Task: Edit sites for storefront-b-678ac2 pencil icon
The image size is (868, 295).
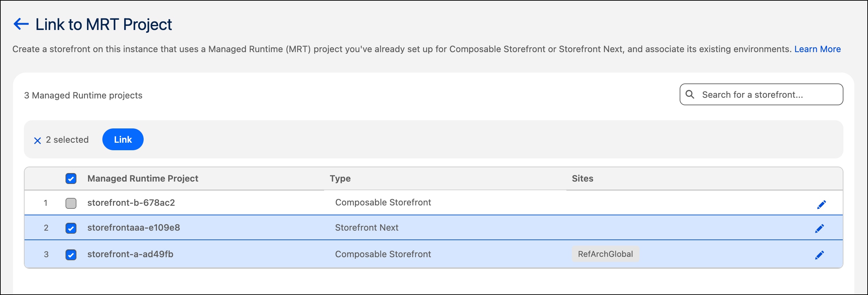Action: click(x=821, y=204)
